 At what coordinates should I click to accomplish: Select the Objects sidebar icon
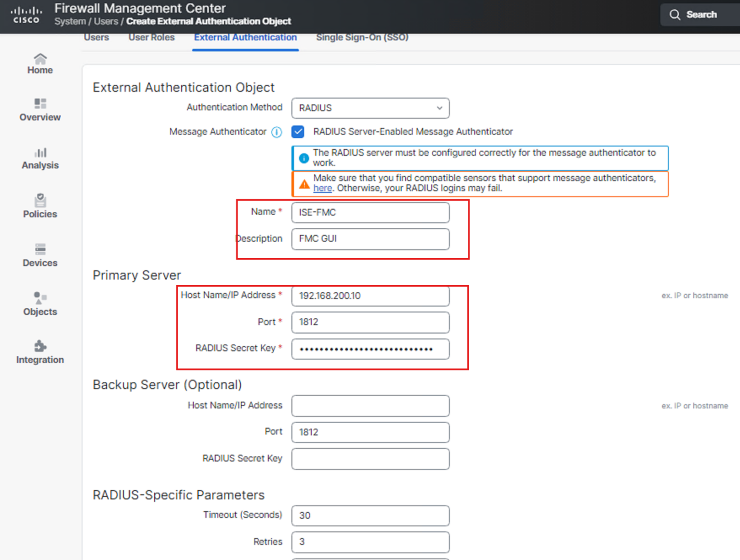40,298
